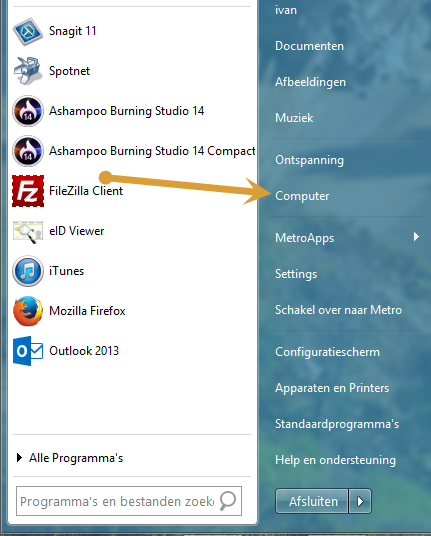Open Outlook 2013 icon
431x536 pixels.
click(28, 351)
